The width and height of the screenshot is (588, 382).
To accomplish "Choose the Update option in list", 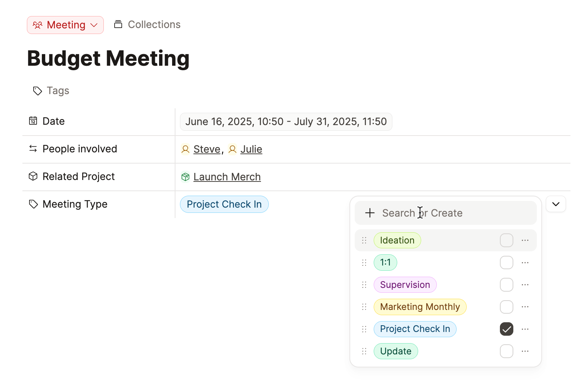I will 395,351.
